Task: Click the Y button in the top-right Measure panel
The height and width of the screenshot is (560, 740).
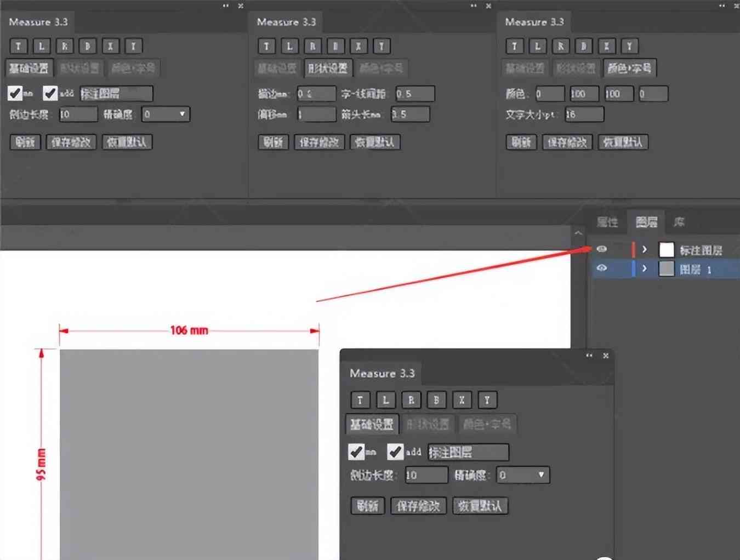Action: [629, 46]
